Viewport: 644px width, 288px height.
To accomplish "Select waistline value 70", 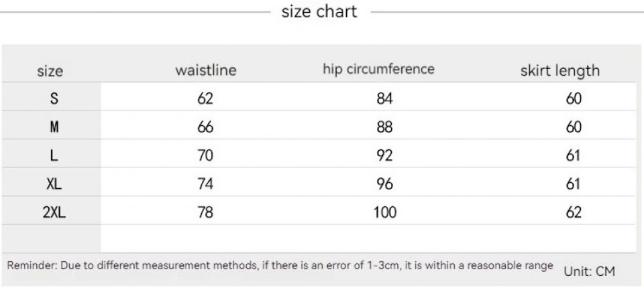I will [x=205, y=155].
